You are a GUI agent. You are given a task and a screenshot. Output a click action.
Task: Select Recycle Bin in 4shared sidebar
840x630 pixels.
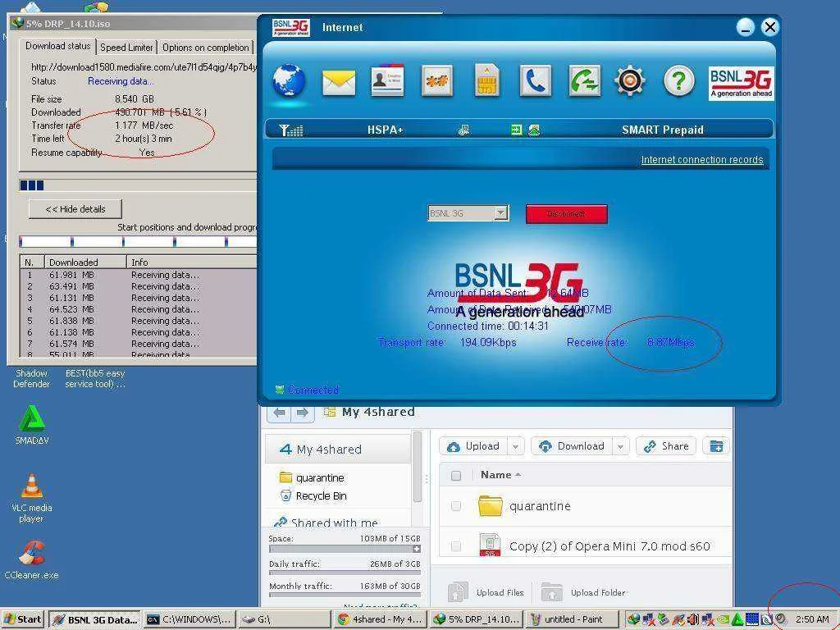[314, 496]
